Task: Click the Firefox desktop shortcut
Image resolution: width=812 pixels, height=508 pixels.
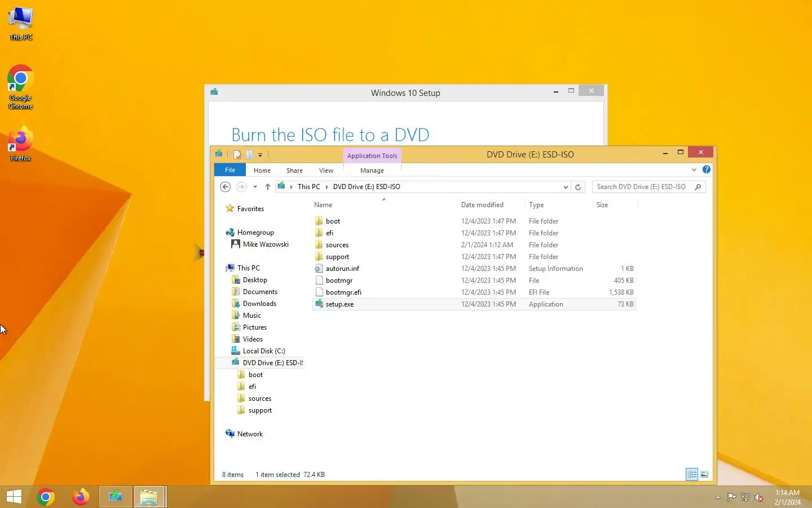Action: tap(20, 145)
